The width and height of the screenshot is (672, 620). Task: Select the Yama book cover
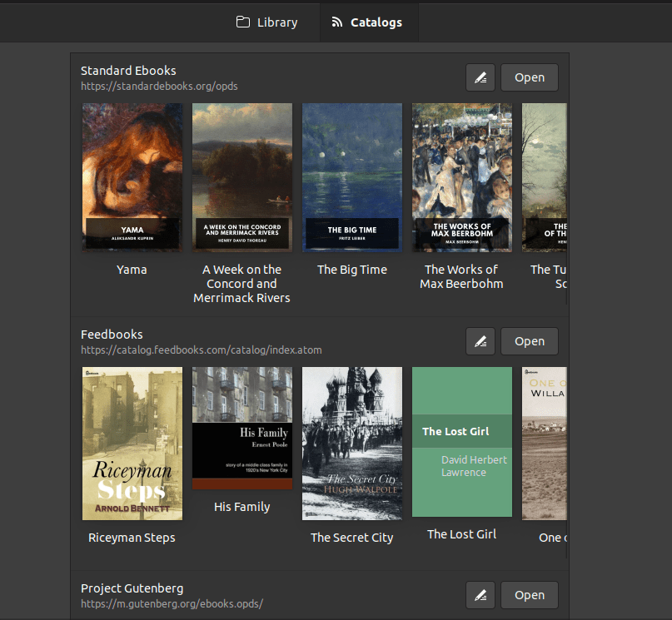[132, 177]
